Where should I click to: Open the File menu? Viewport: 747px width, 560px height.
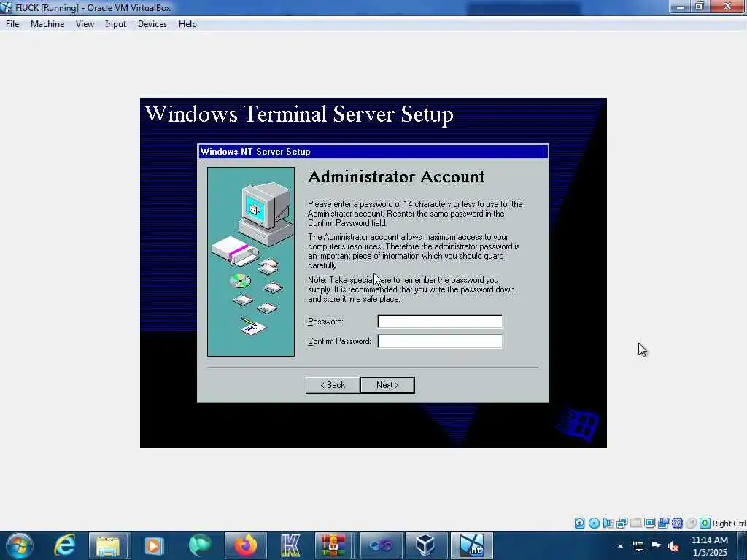point(12,24)
